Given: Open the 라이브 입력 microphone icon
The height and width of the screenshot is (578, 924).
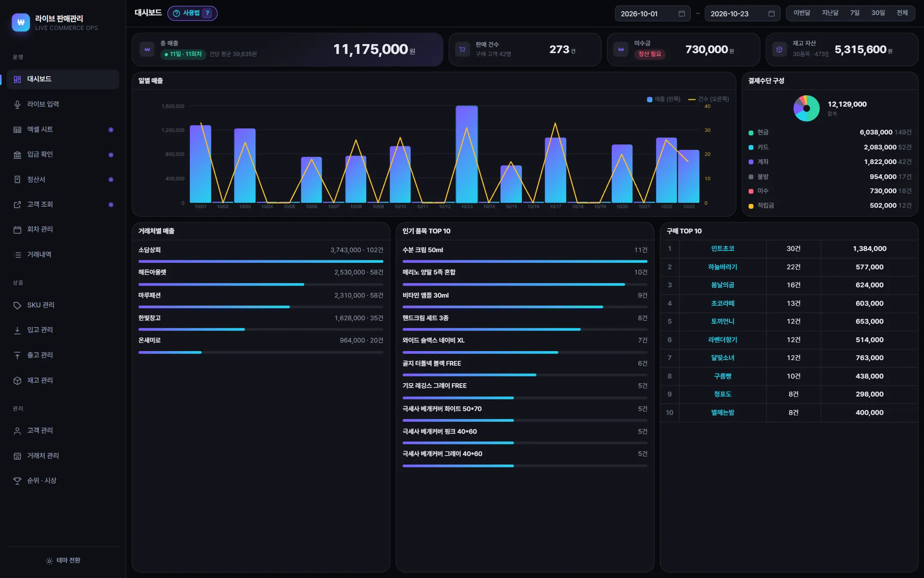Looking at the screenshot, I should [17, 104].
